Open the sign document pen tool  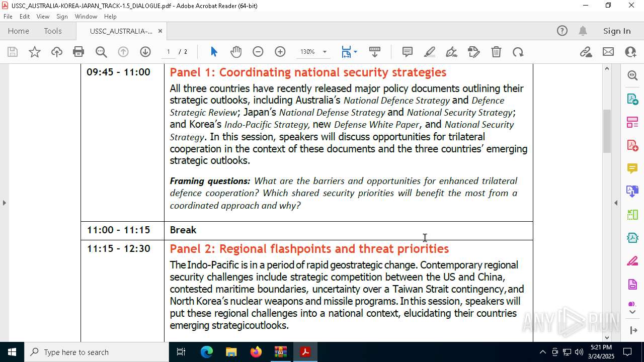tap(452, 52)
